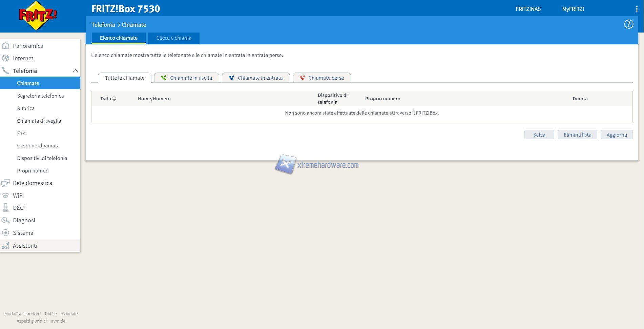
Task: Click the Assistenti wizard icon
Action: 6,246
